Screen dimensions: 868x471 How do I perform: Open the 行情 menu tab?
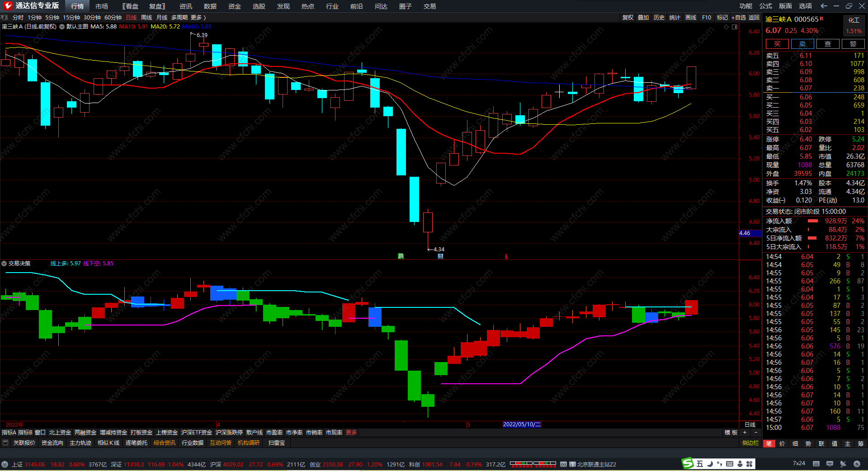(77, 6)
